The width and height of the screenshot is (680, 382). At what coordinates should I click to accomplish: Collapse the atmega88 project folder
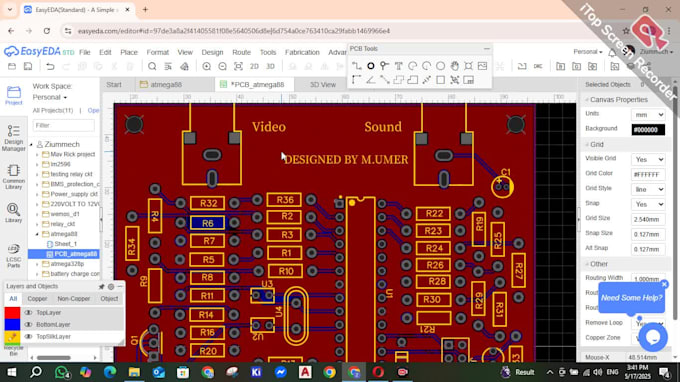pyautogui.click(x=37, y=234)
